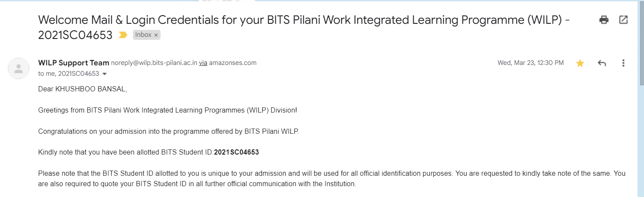Viewport: 644px width, 197px height.
Task: Click the Wed, Mar 23, 12:30 PM timestamp
Action: pos(531,63)
